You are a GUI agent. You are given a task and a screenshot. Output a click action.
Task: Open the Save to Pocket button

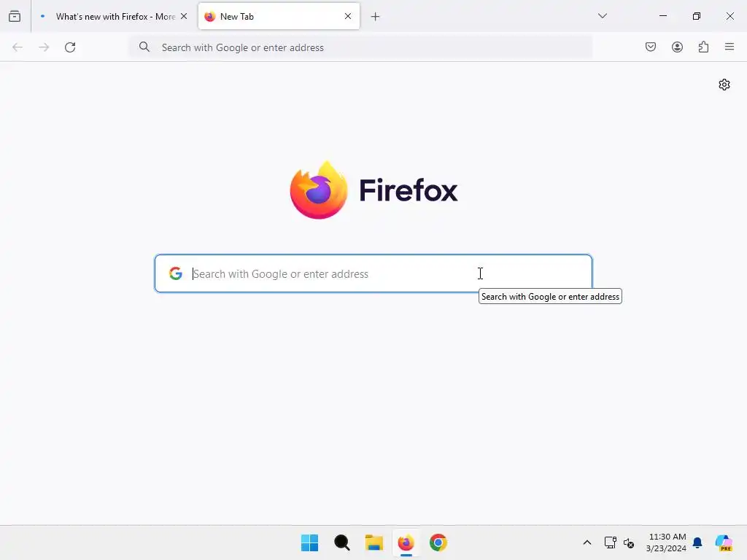[x=651, y=47]
